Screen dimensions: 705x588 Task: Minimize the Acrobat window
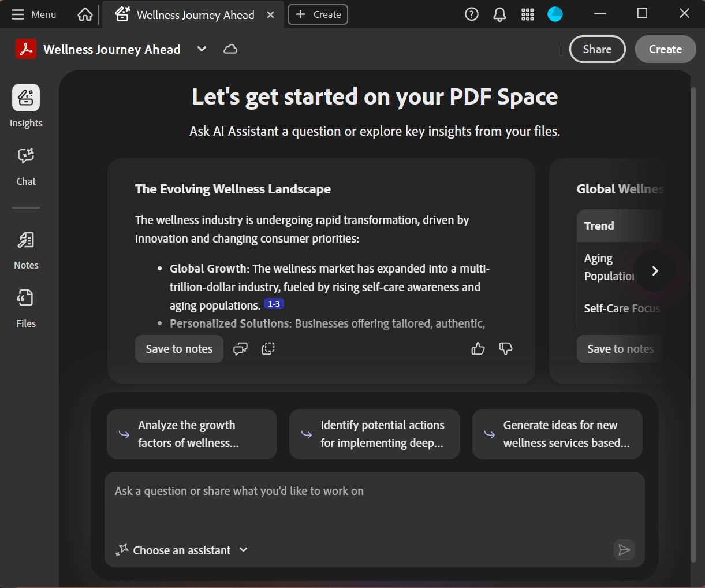click(600, 14)
